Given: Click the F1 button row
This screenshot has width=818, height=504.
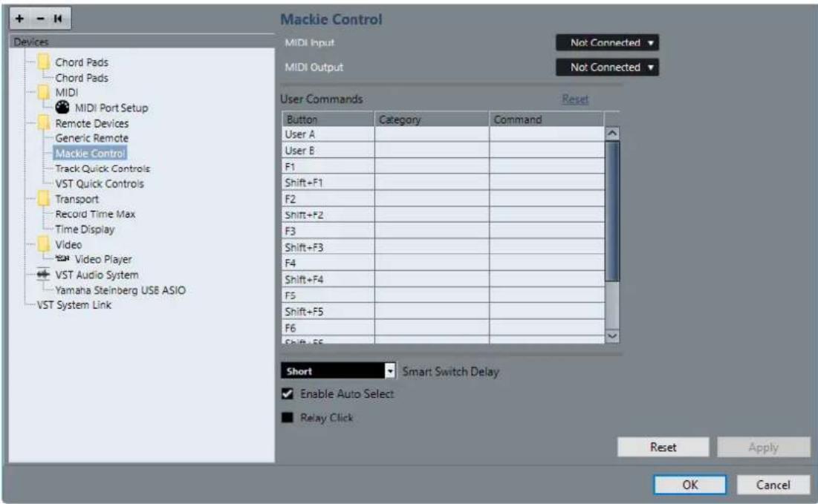Looking at the screenshot, I should coord(444,167).
